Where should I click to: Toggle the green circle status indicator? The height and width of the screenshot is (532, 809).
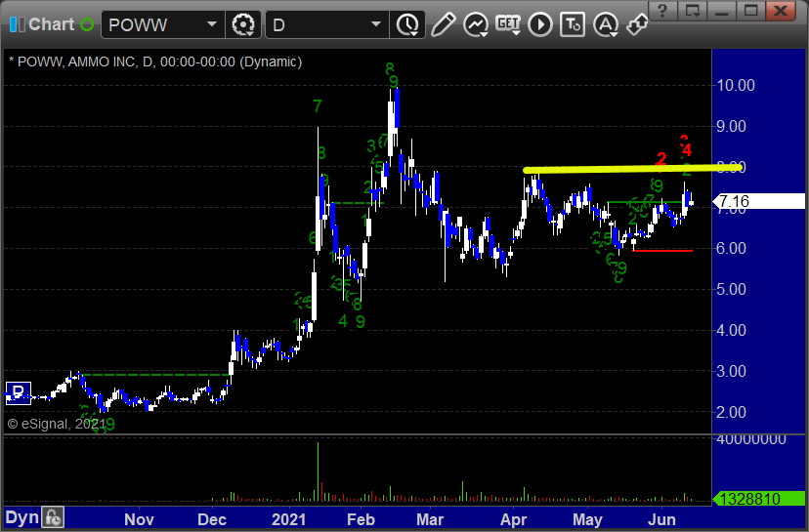click(87, 24)
